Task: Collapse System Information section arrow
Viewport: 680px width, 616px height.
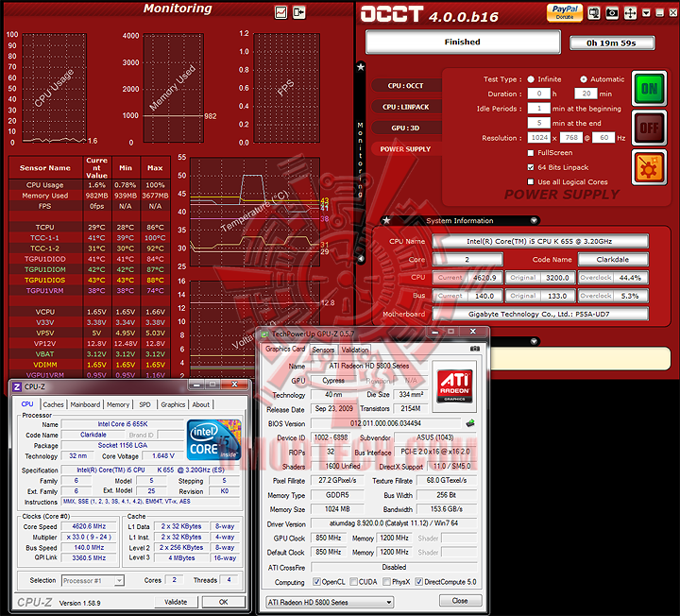Action: [534, 220]
